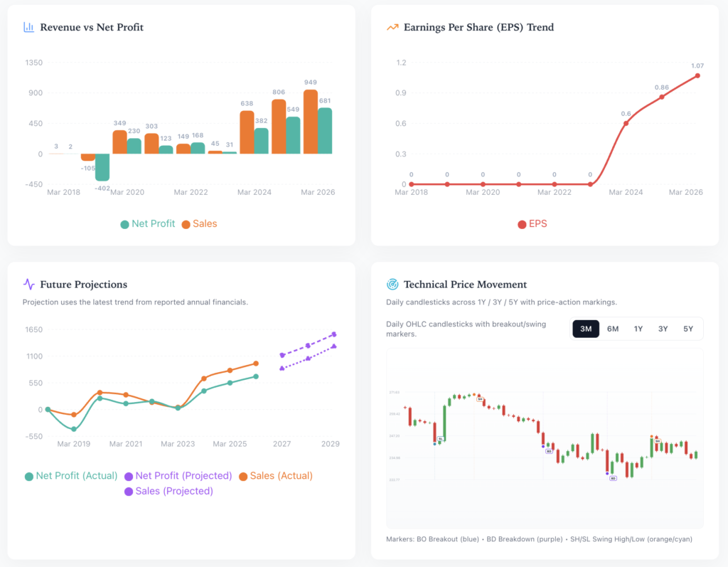
Task: Hide the EPS series via its legend
Action: coord(532,223)
